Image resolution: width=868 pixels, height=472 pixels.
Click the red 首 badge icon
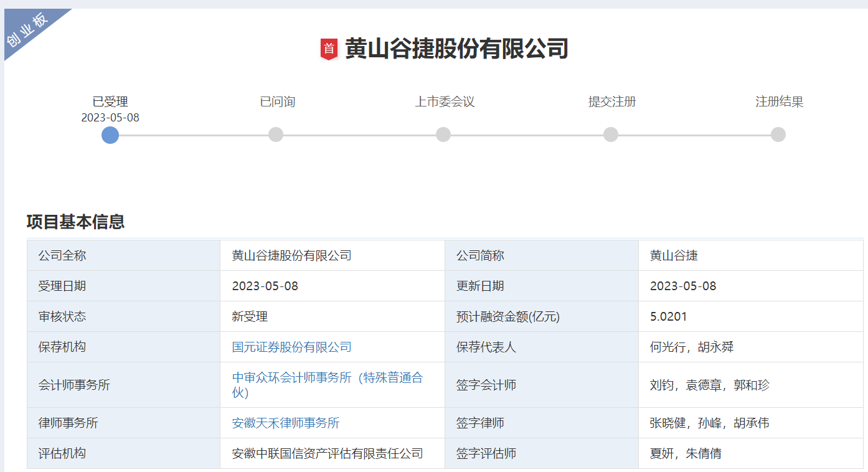(x=329, y=49)
